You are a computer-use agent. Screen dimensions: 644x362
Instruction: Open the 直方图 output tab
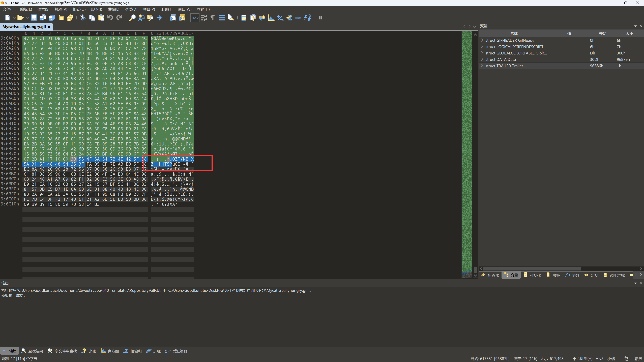click(x=110, y=351)
